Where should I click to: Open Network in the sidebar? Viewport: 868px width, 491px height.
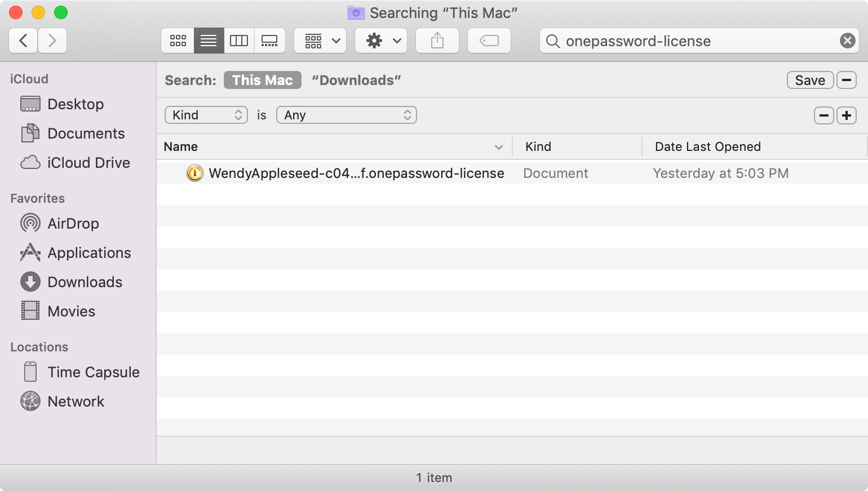[76, 401]
